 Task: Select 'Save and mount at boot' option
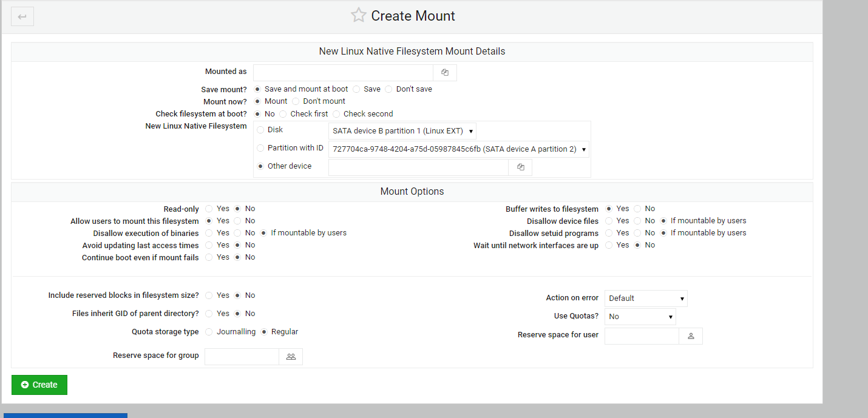tap(257, 89)
